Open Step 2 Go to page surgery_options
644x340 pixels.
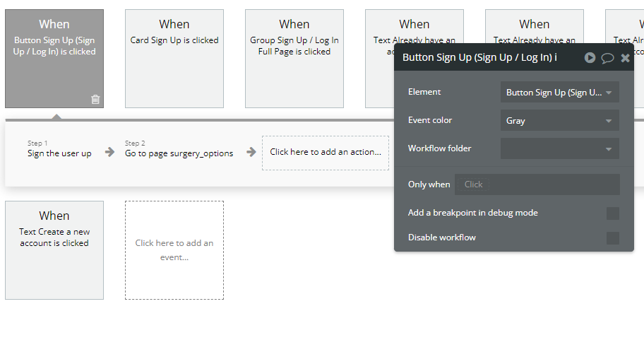[179, 149]
